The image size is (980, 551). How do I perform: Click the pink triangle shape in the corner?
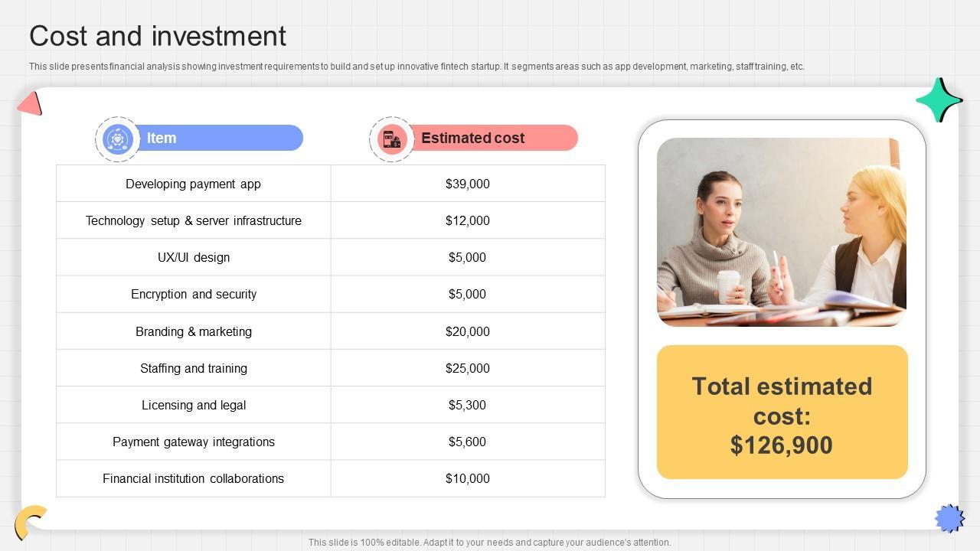tap(31, 104)
